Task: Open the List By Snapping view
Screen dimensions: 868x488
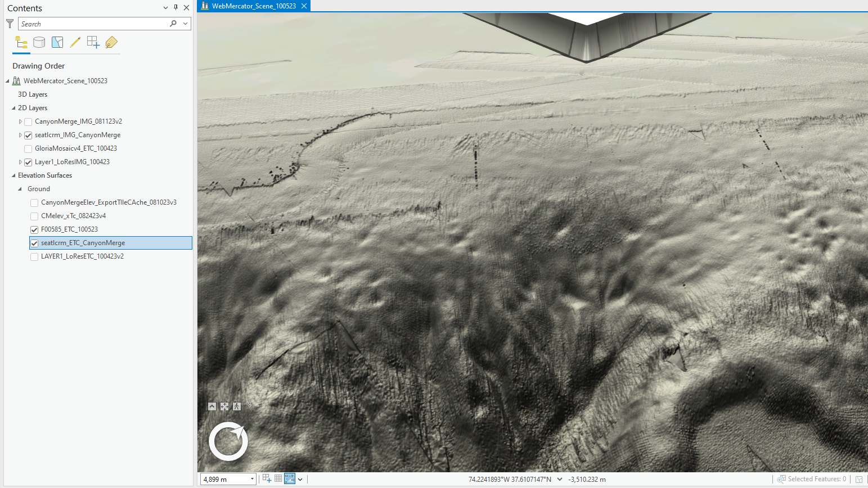Action: point(93,42)
